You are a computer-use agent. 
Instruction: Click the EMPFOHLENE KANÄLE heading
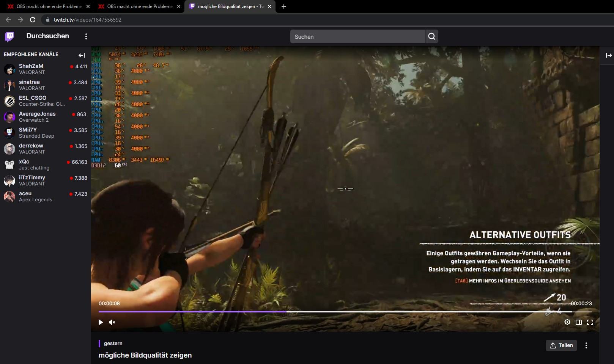tap(31, 54)
